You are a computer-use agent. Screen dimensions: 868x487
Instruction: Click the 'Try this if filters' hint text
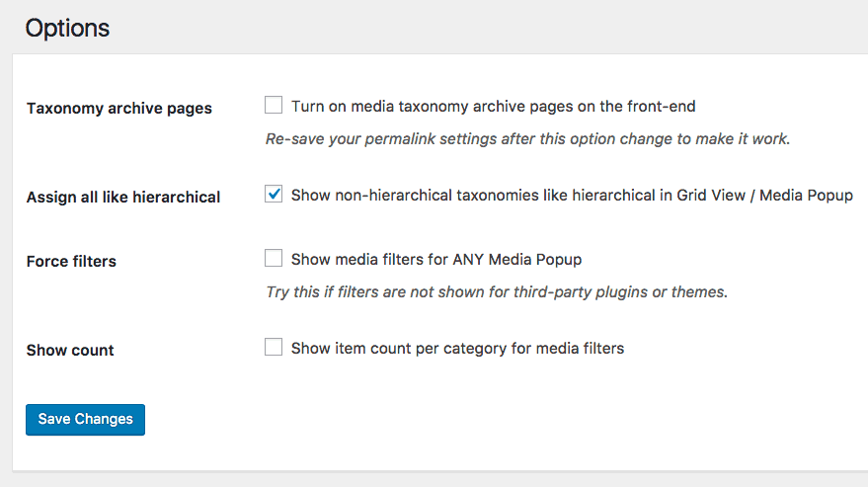tap(497, 292)
